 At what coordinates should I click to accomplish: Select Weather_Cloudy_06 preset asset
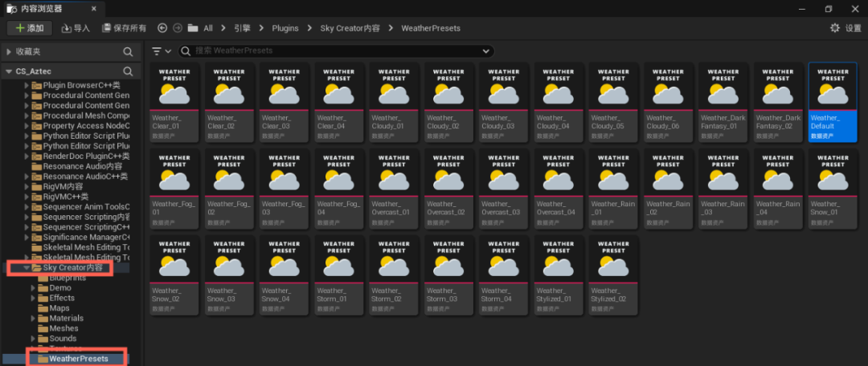(x=669, y=102)
